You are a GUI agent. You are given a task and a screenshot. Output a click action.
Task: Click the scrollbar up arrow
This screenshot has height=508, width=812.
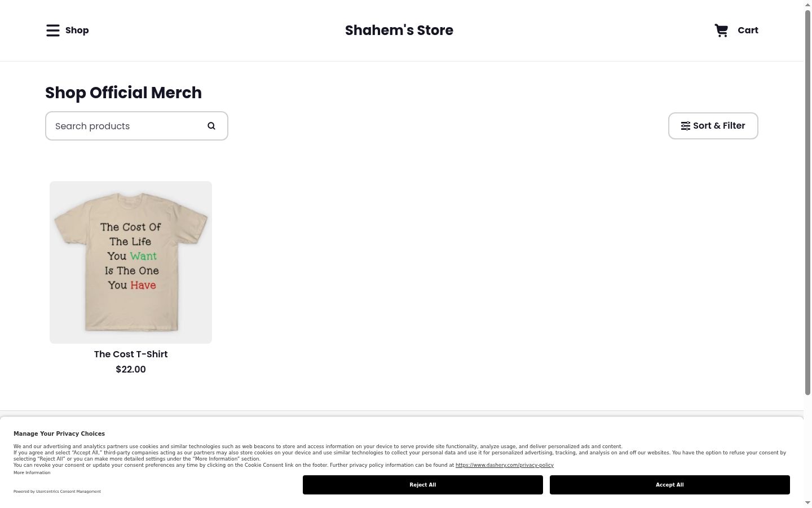pos(808,4)
